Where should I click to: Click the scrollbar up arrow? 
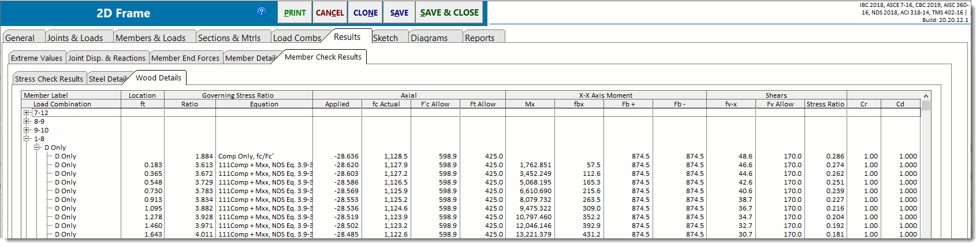point(926,95)
